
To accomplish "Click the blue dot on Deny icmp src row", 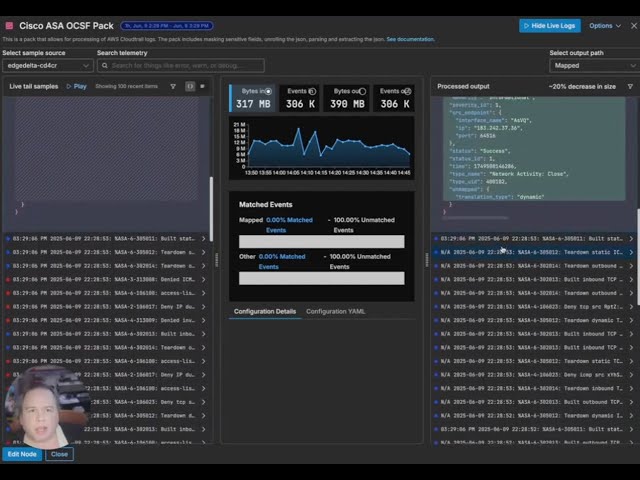I will coord(436,375).
